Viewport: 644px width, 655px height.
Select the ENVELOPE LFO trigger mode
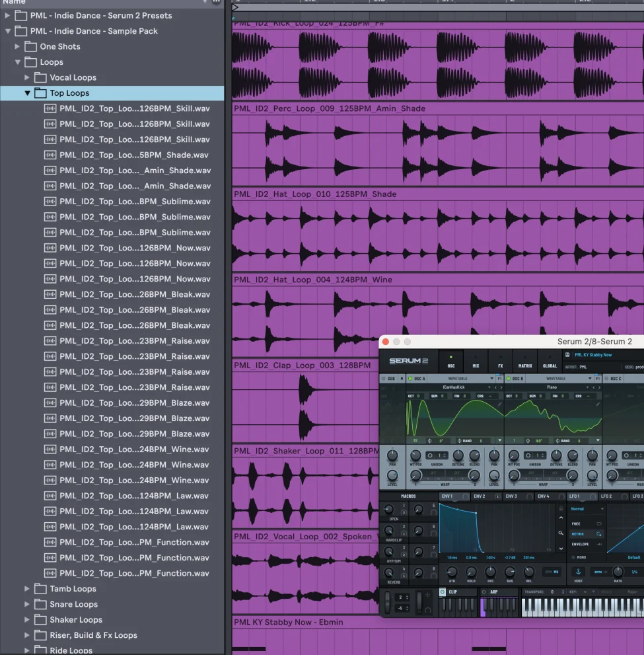point(587,545)
